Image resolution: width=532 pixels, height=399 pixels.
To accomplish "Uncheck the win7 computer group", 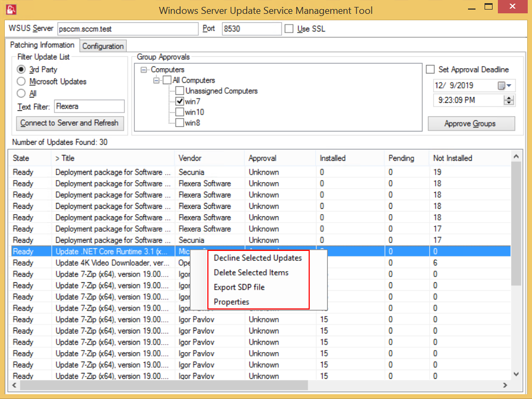I will pos(180,102).
